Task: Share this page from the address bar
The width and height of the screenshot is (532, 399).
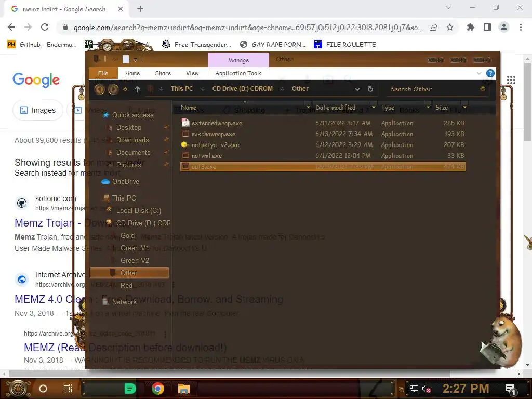Action: tap(433, 27)
